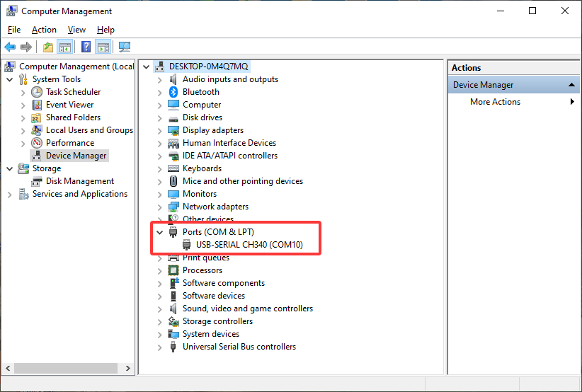
Task: Select Computer Management (Local) root item
Action: pos(76,67)
